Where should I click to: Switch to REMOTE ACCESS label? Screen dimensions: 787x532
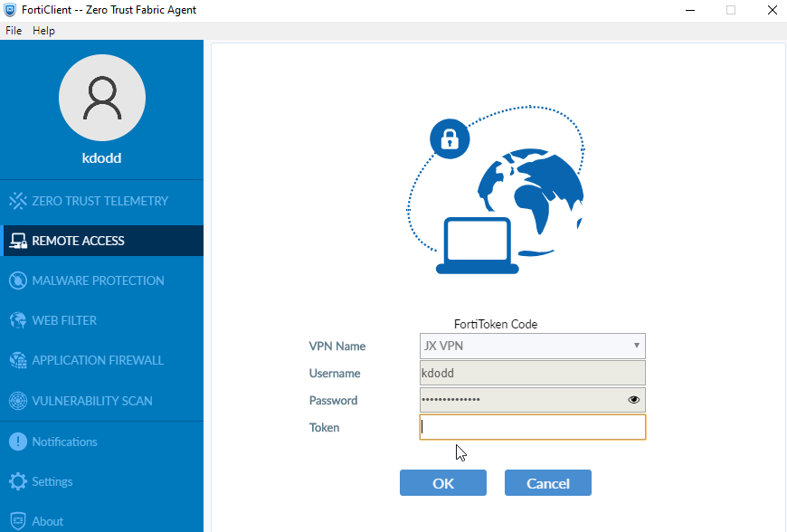(x=78, y=241)
